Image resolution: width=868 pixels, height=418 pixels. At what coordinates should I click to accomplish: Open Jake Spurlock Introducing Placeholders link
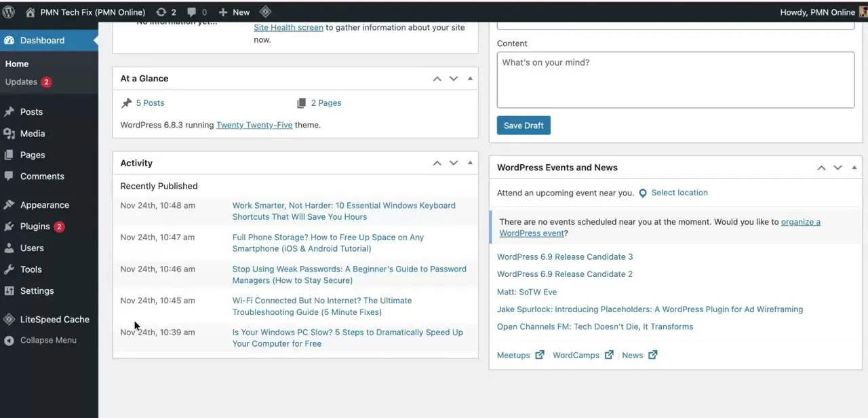[650, 309]
